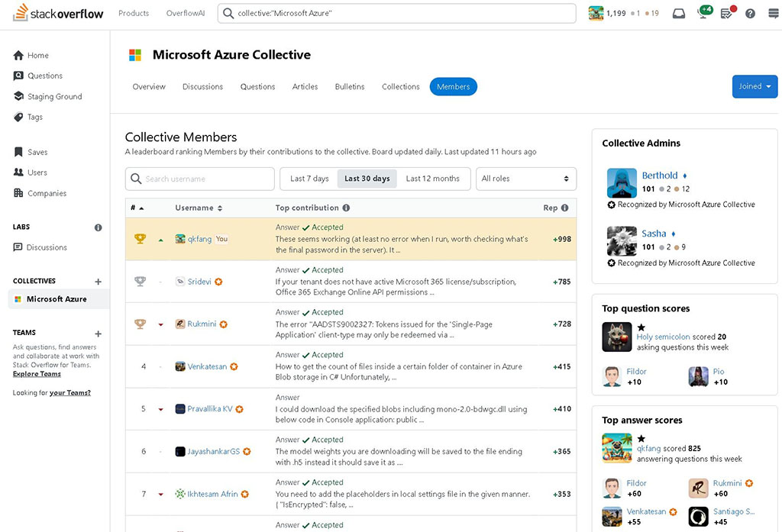Click the Microsoft Azure Collective logo
Screen dimensions: 782x532
(135, 55)
